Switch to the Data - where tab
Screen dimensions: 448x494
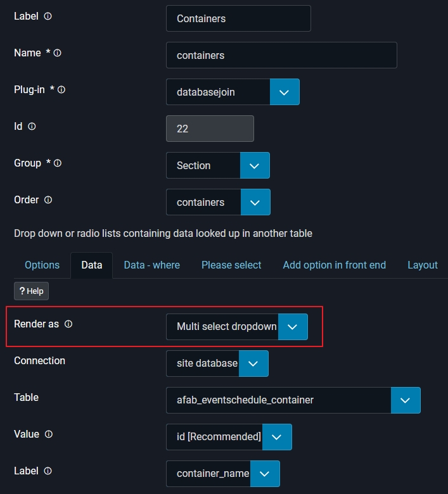[x=151, y=265]
